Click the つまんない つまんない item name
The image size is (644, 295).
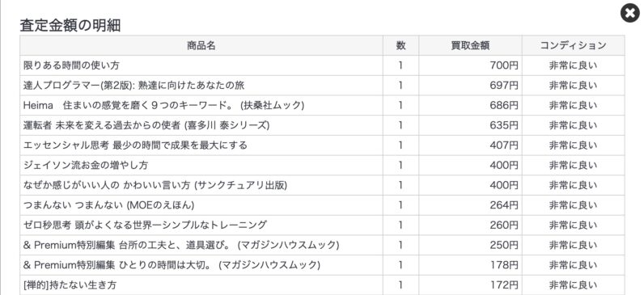point(108,205)
